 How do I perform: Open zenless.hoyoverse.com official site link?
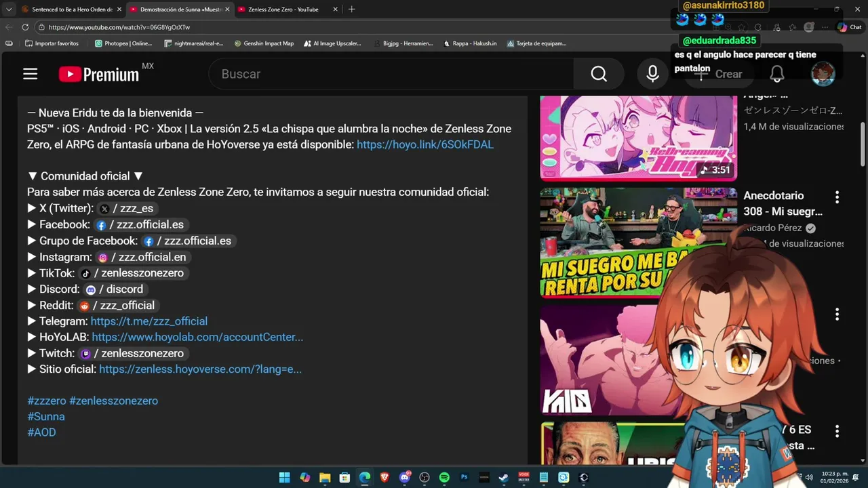[x=201, y=369]
